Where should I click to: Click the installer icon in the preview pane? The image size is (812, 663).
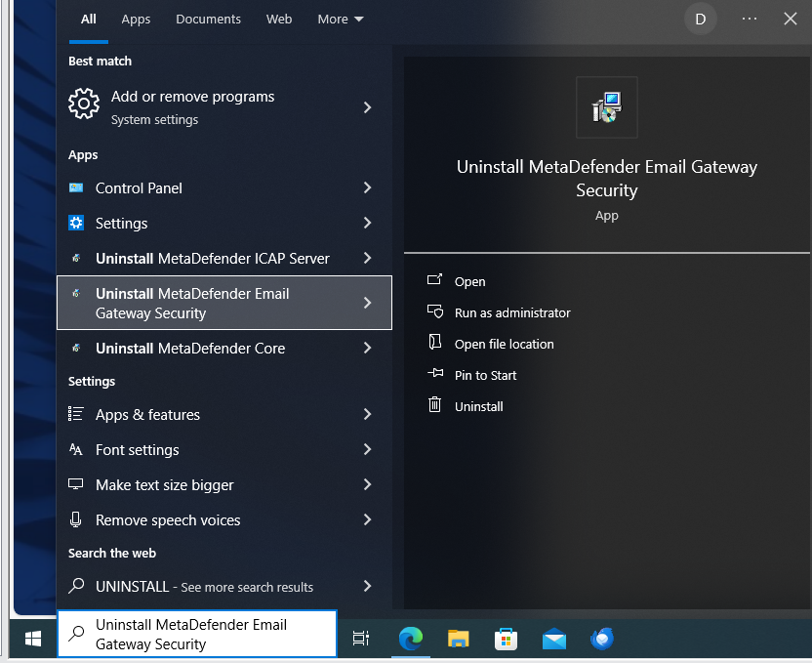pyautogui.click(x=607, y=107)
